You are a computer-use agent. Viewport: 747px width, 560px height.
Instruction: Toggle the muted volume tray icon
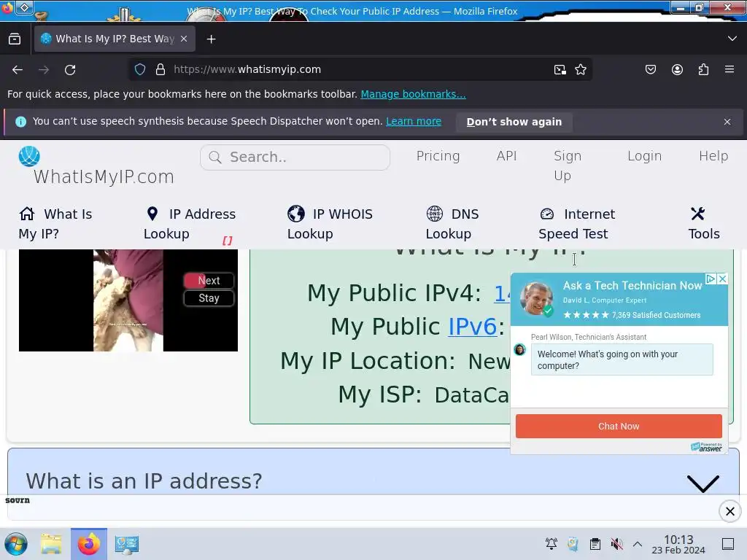coord(616,544)
